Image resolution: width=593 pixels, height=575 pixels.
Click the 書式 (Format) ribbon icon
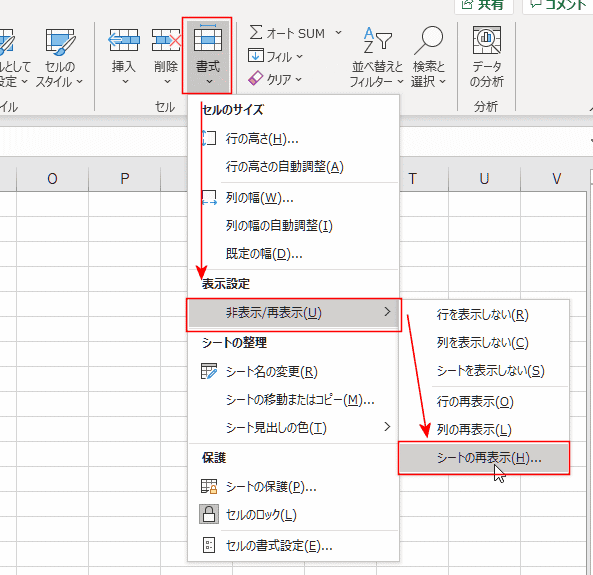click(x=207, y=38)
